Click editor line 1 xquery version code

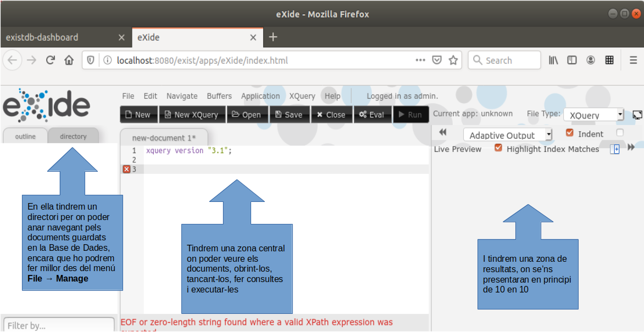click(189, 150)
